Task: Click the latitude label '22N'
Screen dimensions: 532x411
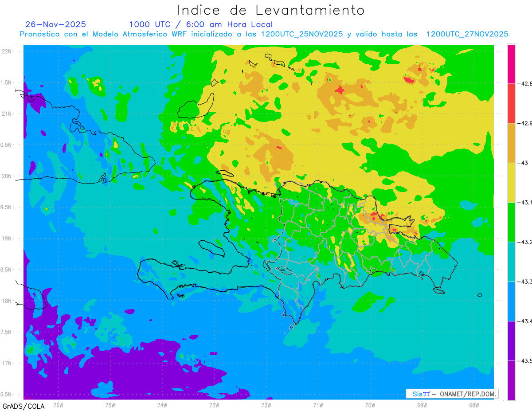Action: pyautogui.click(x=6, y=51)
